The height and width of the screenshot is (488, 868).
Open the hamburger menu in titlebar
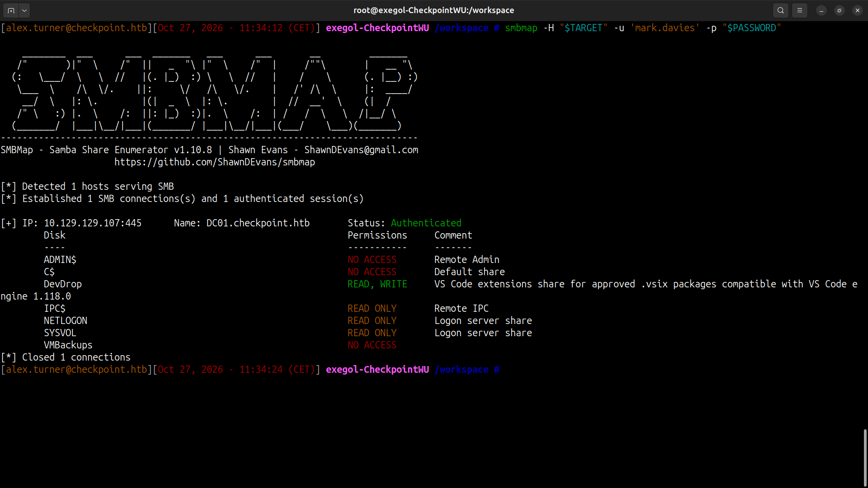click(800, 10)
